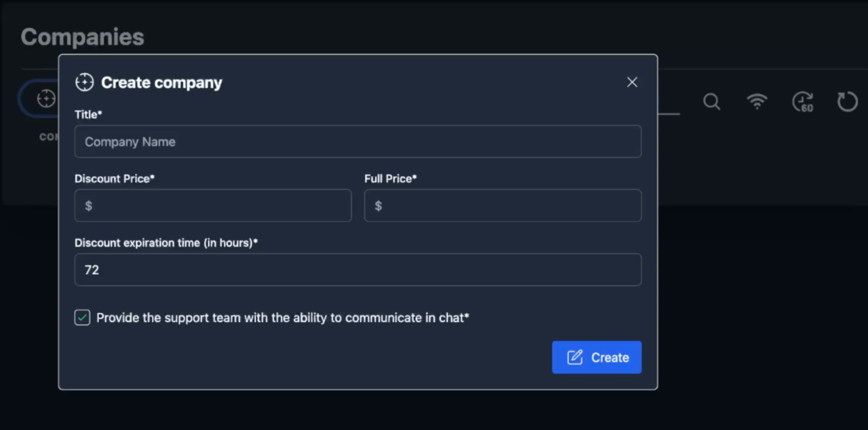Select the expiration time field showing 72
The image size is (868, 430).
pyautogui.click(x=357, y=270)
